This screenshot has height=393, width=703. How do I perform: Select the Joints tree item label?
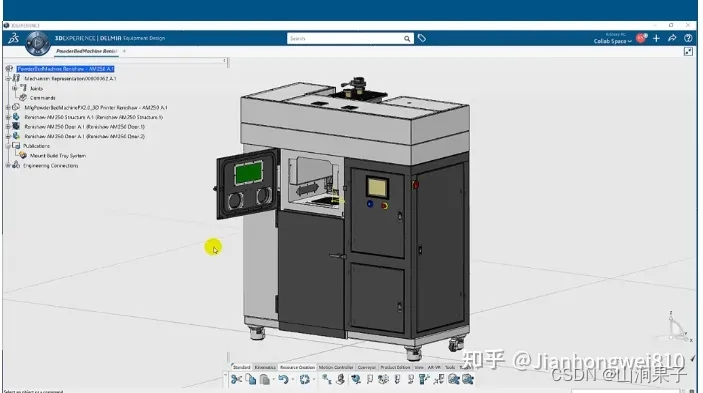(x=36, y=88)
